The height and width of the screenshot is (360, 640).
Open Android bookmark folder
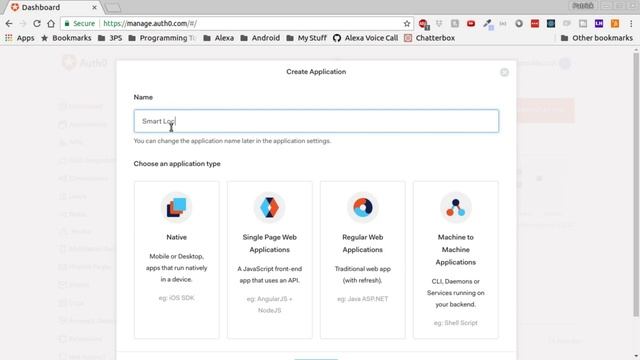point(260,38)
